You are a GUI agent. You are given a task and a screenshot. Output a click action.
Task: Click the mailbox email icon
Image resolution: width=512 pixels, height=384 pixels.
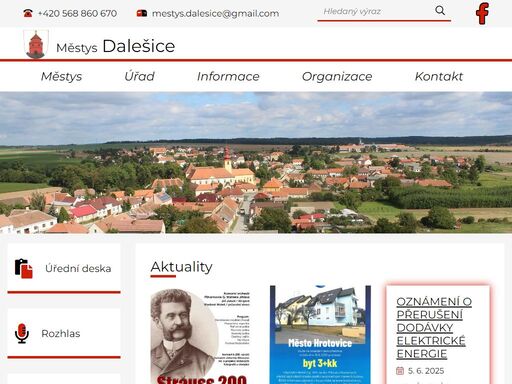pos(142,13)
